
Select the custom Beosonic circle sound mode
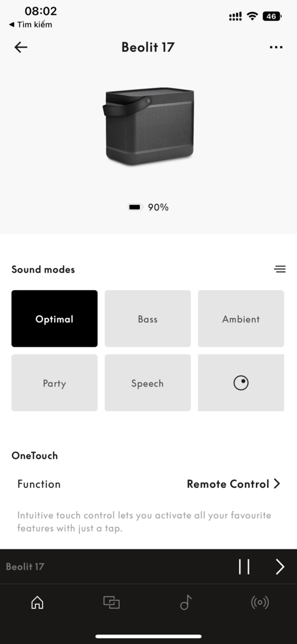[x=241, y=383]
